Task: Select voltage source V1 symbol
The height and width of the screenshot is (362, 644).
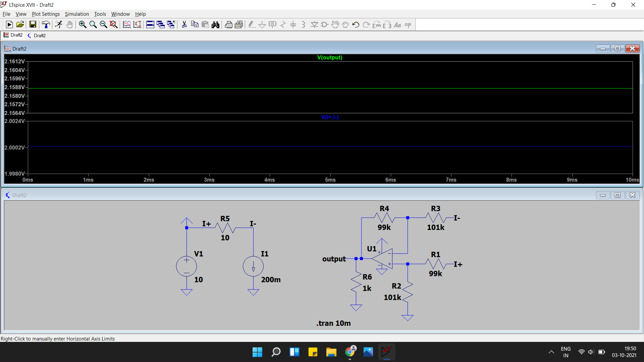Action: 186,266
